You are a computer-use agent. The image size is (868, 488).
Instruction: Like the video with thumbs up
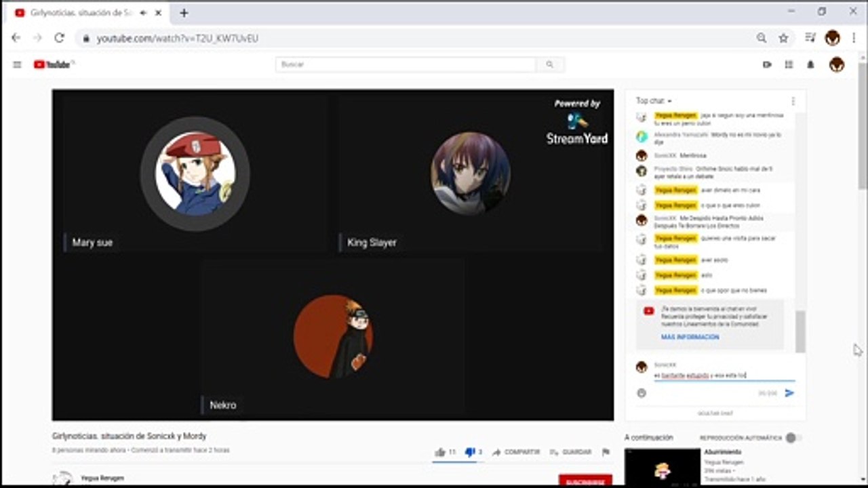[x=440, y=452]
